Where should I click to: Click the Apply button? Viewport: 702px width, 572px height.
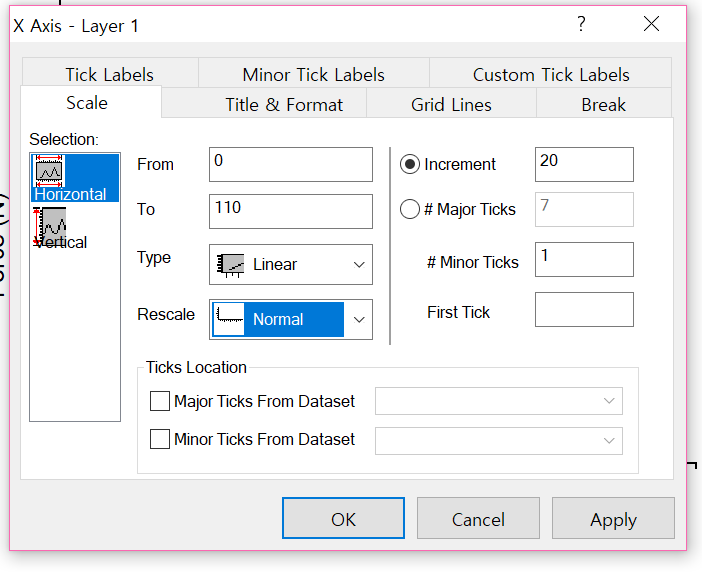pyautogui.click(x=613, y=519)
